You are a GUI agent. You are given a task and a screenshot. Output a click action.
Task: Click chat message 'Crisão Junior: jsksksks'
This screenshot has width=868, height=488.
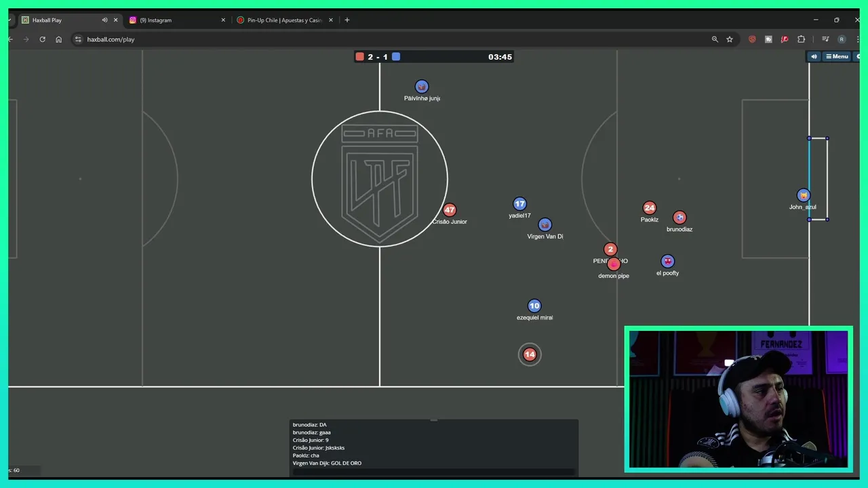319,448
